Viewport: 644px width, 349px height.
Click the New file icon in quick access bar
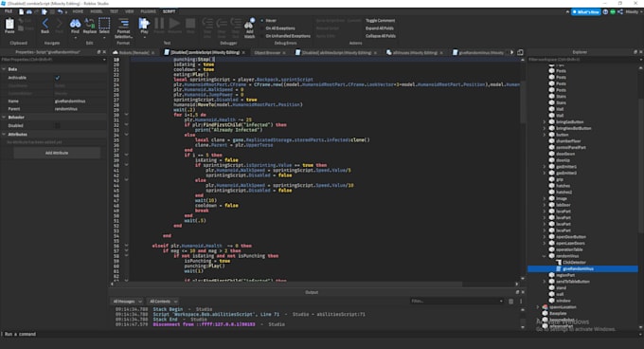(22, 11)
